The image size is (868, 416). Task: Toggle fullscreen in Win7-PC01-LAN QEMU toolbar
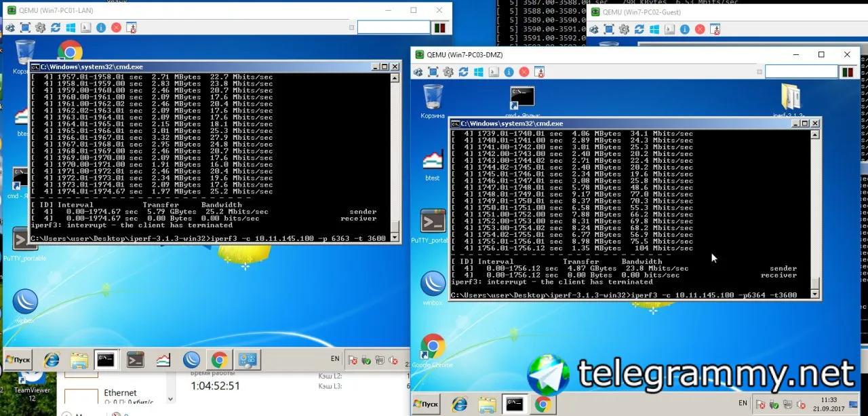click(25, 28)
